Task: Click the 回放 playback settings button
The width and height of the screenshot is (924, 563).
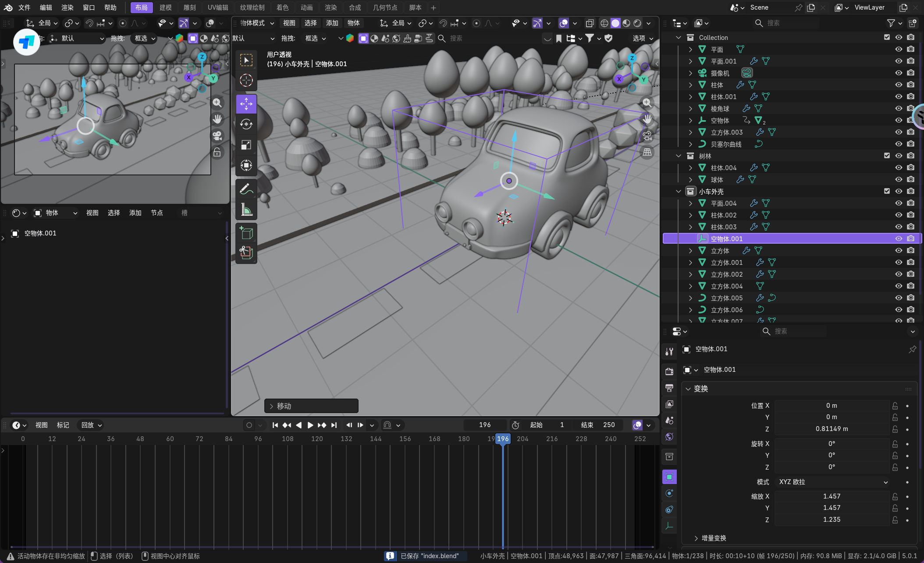Action: point(91,425)
